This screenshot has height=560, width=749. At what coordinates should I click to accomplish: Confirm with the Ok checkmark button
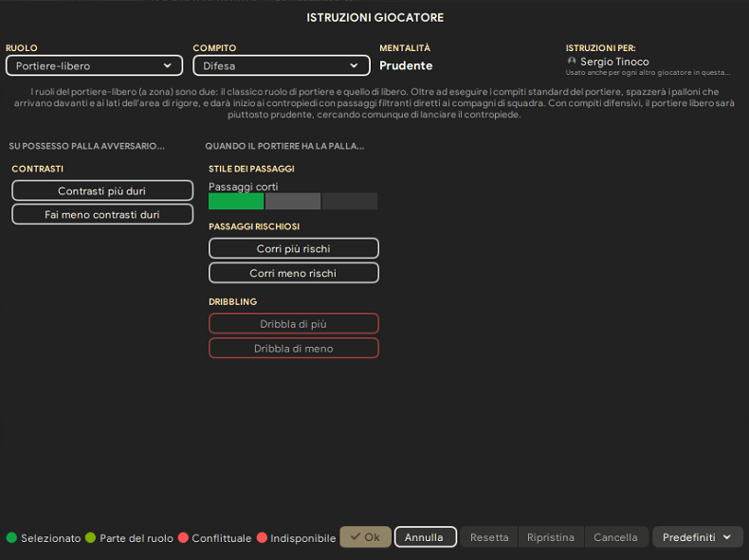coord(365,537)
